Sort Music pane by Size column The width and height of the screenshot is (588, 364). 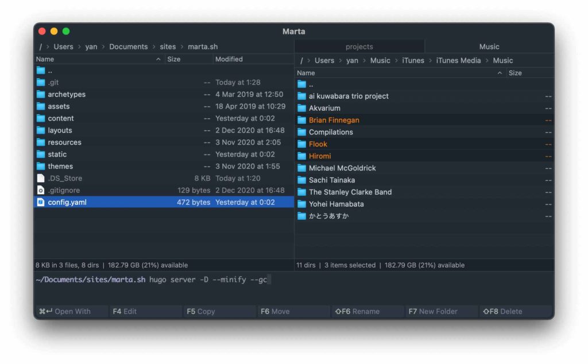coord(530,73)
